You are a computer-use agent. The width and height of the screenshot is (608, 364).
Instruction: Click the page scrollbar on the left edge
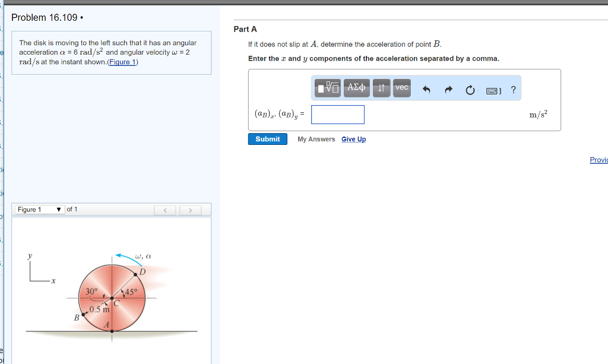point(2,178)
